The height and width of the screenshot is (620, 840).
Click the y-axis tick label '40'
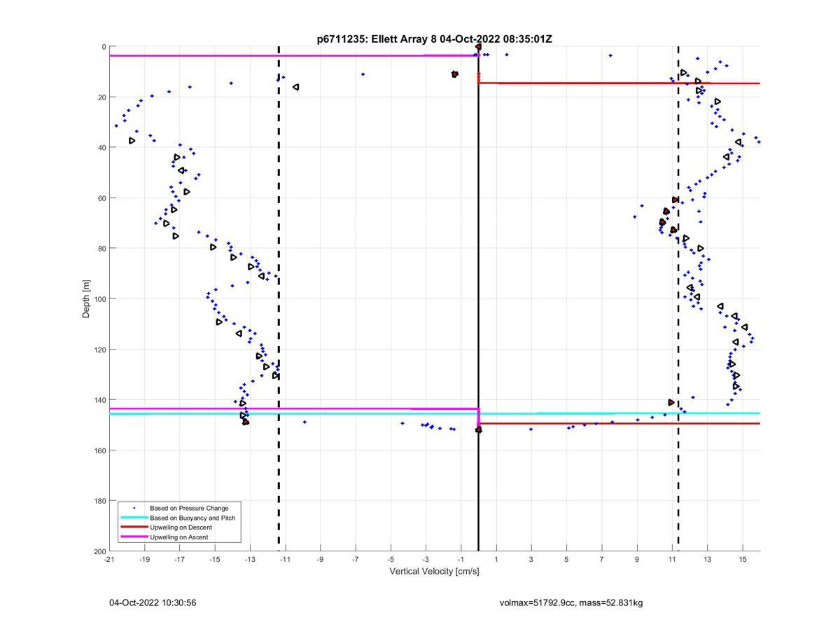(102, 148)
